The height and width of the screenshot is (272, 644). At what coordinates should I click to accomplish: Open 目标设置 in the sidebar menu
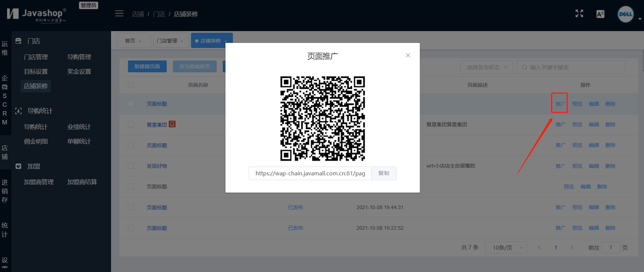36,72
